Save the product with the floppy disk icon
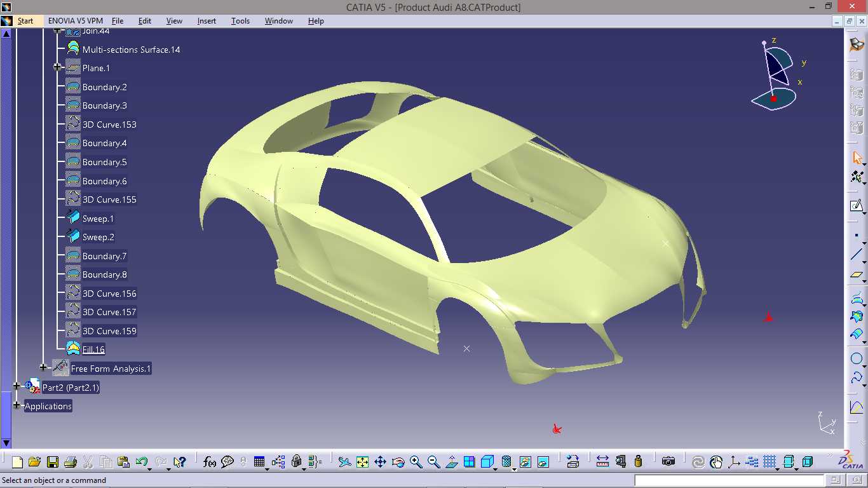 click(53, 462)
